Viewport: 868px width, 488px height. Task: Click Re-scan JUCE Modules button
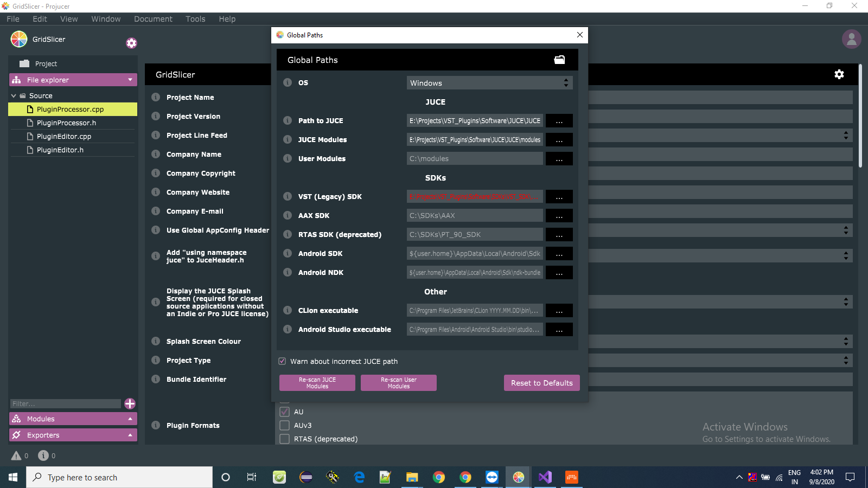coord(317,383)
